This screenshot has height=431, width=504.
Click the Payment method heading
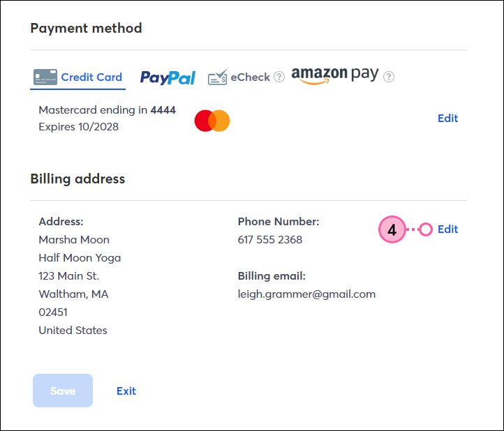(86, 29)
